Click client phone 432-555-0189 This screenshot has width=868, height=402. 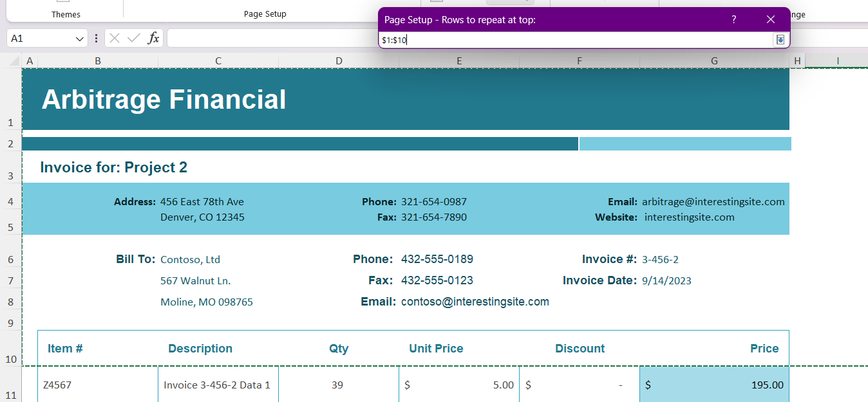click(437, 259)
